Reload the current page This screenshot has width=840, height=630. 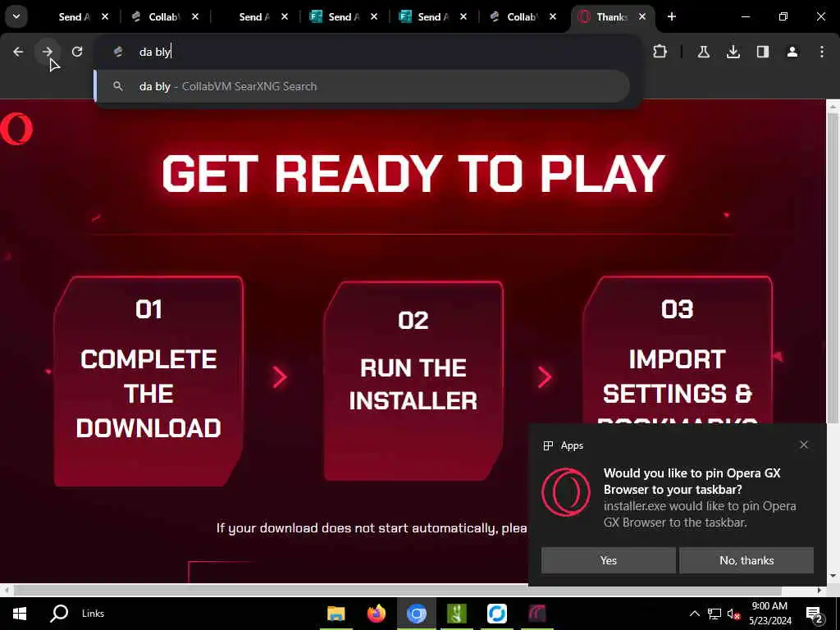(77, 52)
